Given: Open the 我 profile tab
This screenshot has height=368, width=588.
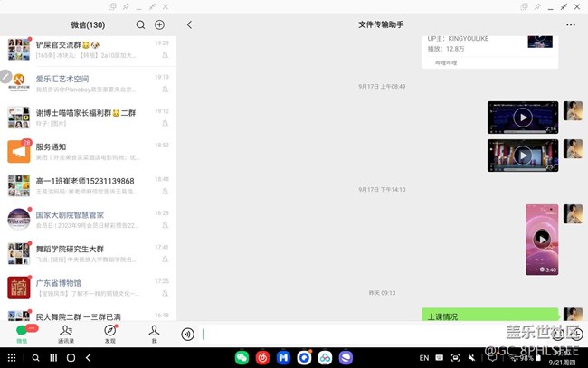Looking at the screenshot, I should 154,334.
